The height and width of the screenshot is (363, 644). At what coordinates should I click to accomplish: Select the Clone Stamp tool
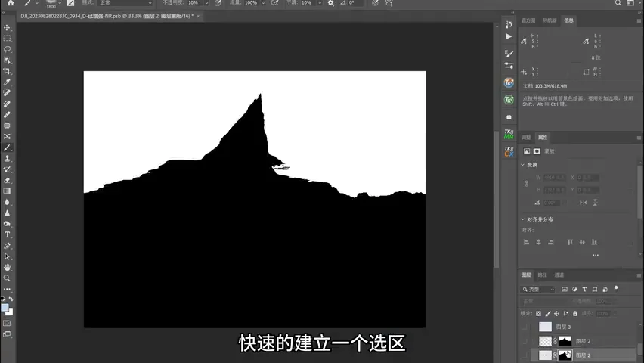(7, 158)
